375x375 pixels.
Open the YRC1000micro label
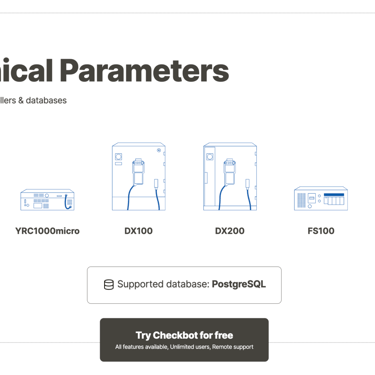click(47, 231)
